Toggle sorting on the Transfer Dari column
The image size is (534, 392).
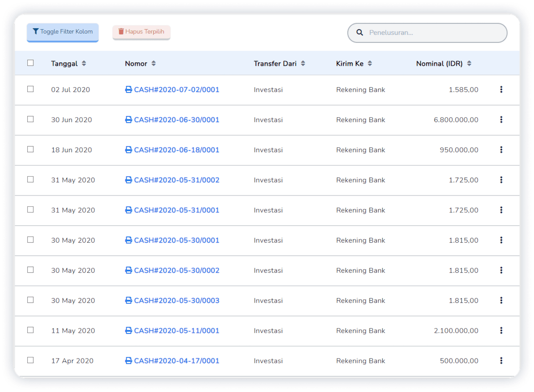pos(303,64)
